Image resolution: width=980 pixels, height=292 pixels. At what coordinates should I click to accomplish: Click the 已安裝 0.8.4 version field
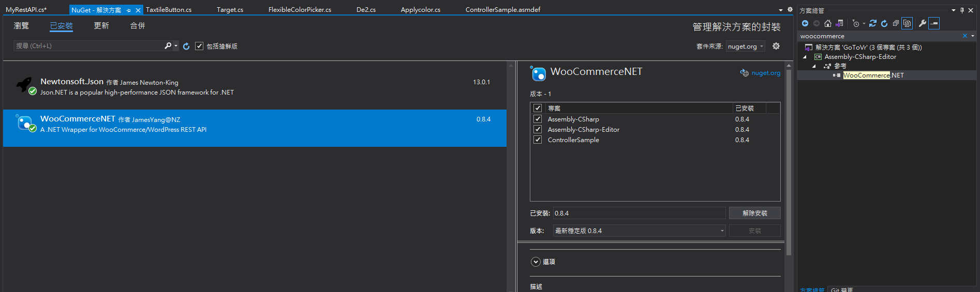point(639,213)
